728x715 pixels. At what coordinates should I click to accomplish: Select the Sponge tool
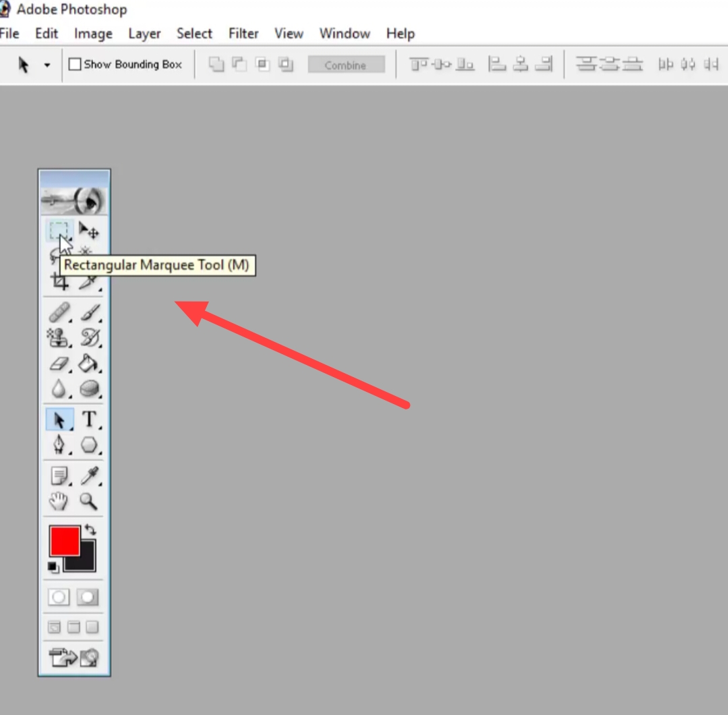89,389
